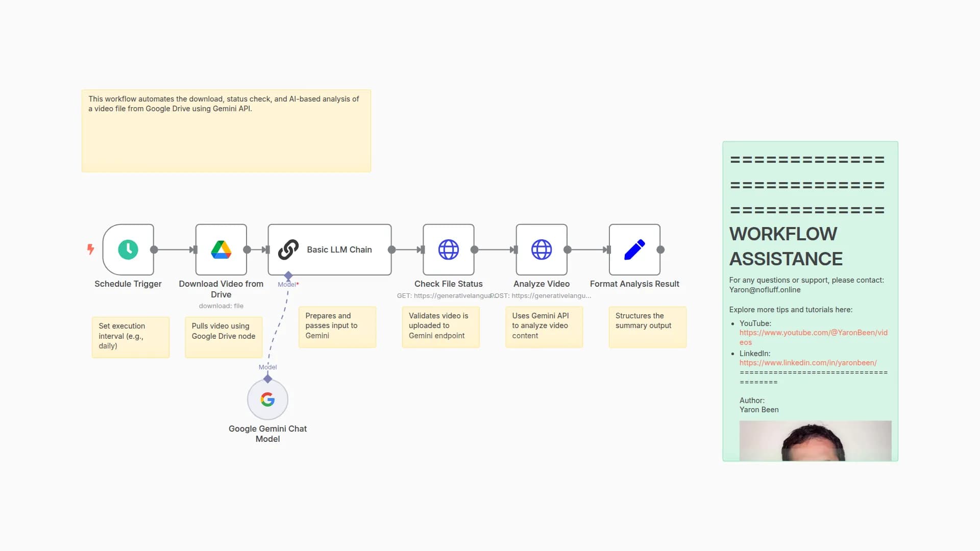Click the 'download: file' subtitle text
Image resolution: width=980 pixels, height=551 pixels.
click(221, 306)
